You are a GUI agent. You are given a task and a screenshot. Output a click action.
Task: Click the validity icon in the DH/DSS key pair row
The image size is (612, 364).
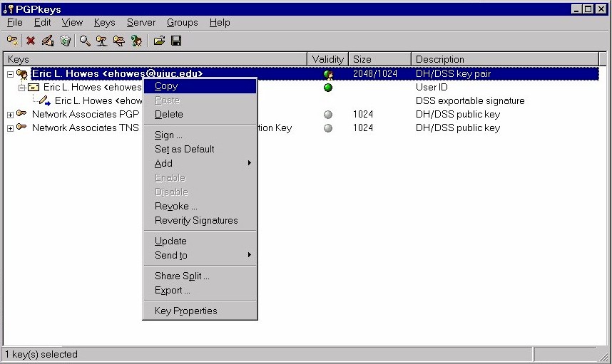tap(328, 74)
